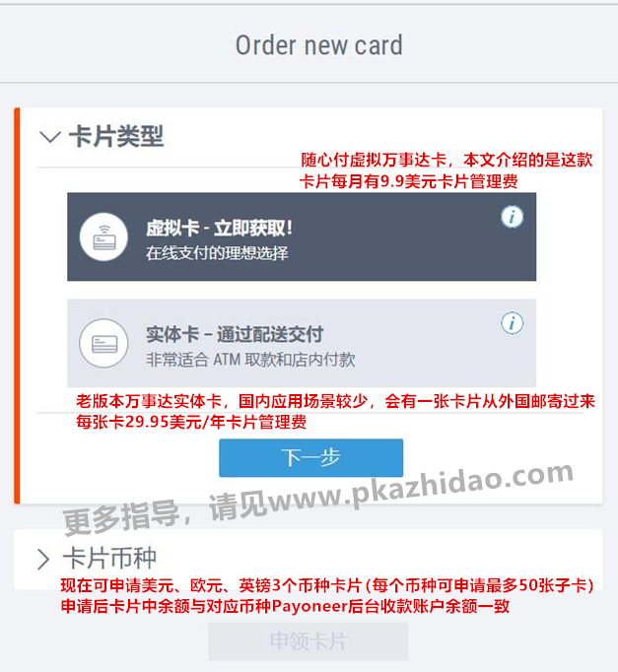This screenshot has height=672, width=618.
Task: Click the 申领卡片 button
Action: click(309, 641)
